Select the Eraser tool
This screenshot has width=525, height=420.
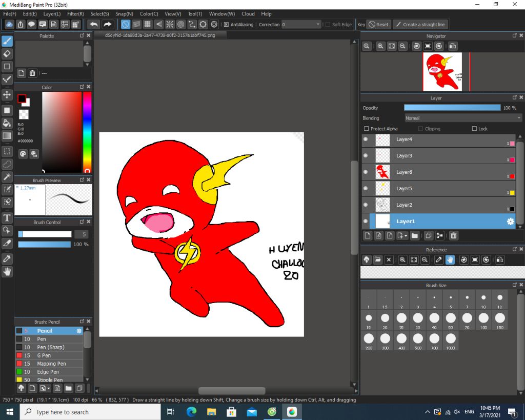click(7, 53)
